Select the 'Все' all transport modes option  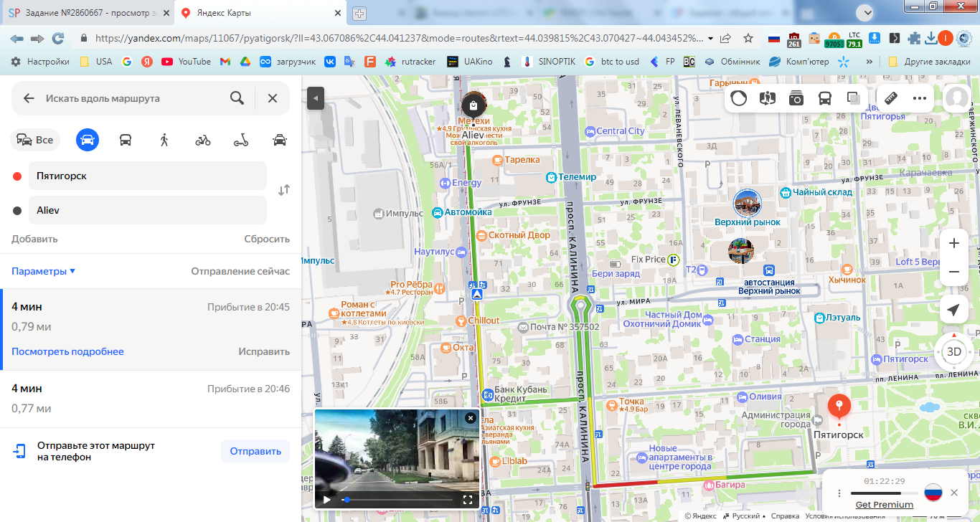35,140
